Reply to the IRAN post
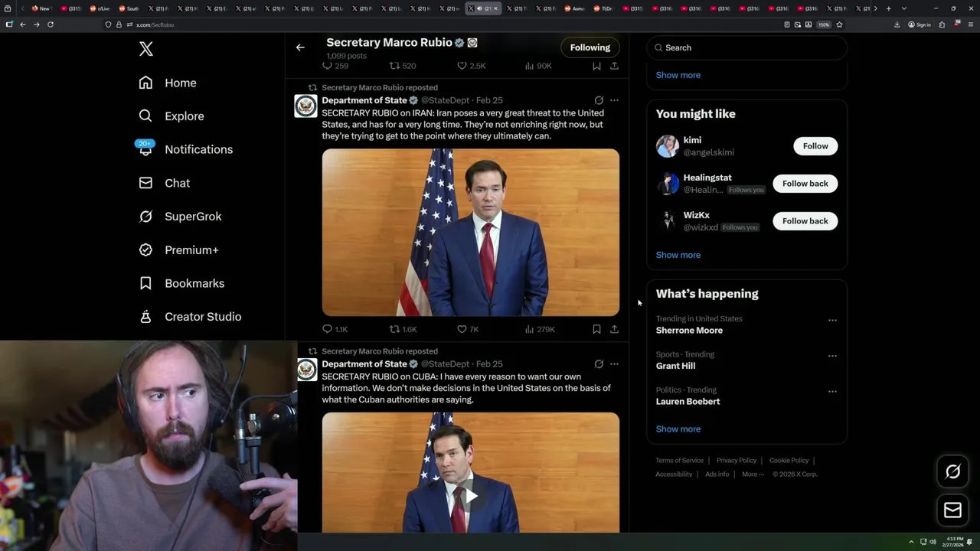The width and height of the screenshot is (980, 551). [334, 329]
